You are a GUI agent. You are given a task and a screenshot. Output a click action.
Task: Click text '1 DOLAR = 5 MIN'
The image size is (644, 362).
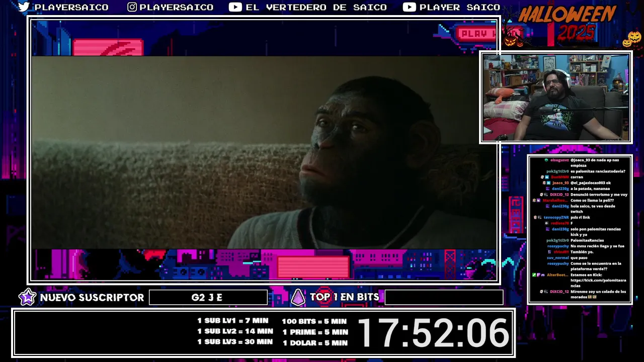[315, 343]
